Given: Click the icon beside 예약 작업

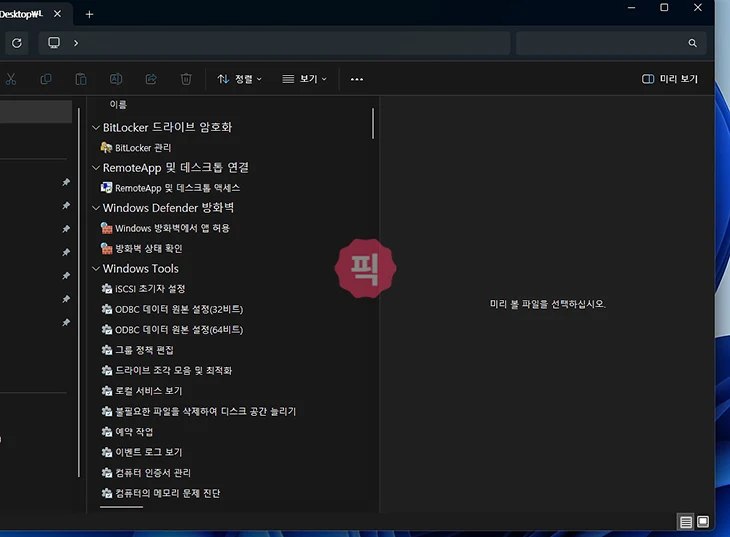Looking at the screenshot, I should [107, 432].
